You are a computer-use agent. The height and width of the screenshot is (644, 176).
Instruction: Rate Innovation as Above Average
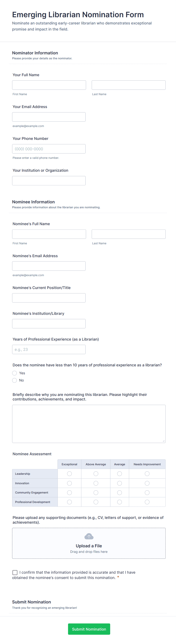pyautogui.click(x=96, y=483)
